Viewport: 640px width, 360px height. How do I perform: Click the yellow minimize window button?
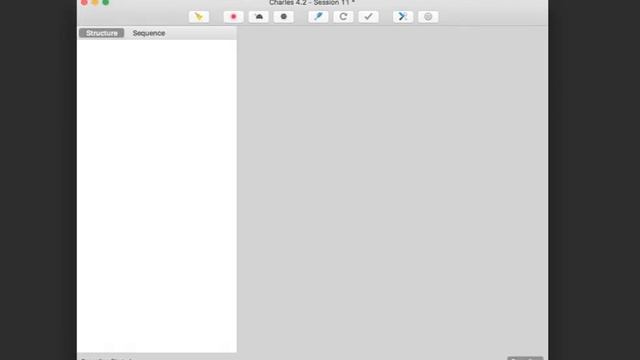pyautogui.click(x=95, y=2)
